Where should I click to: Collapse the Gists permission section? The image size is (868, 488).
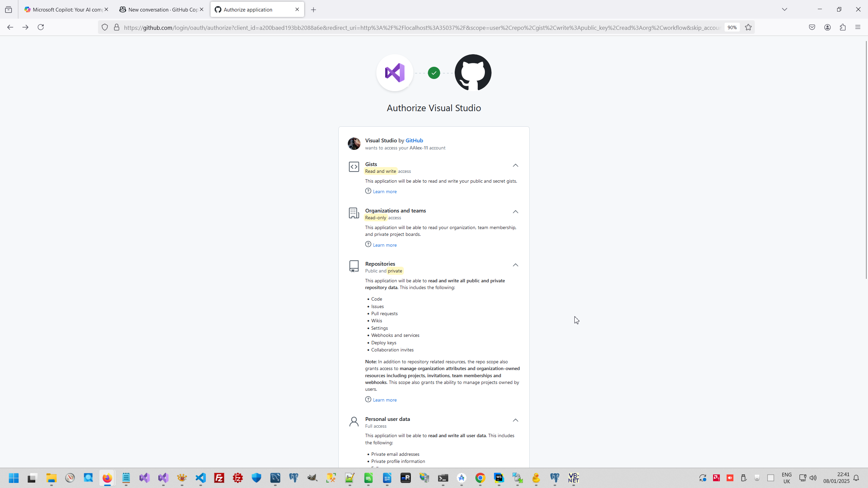coord(515,165)
